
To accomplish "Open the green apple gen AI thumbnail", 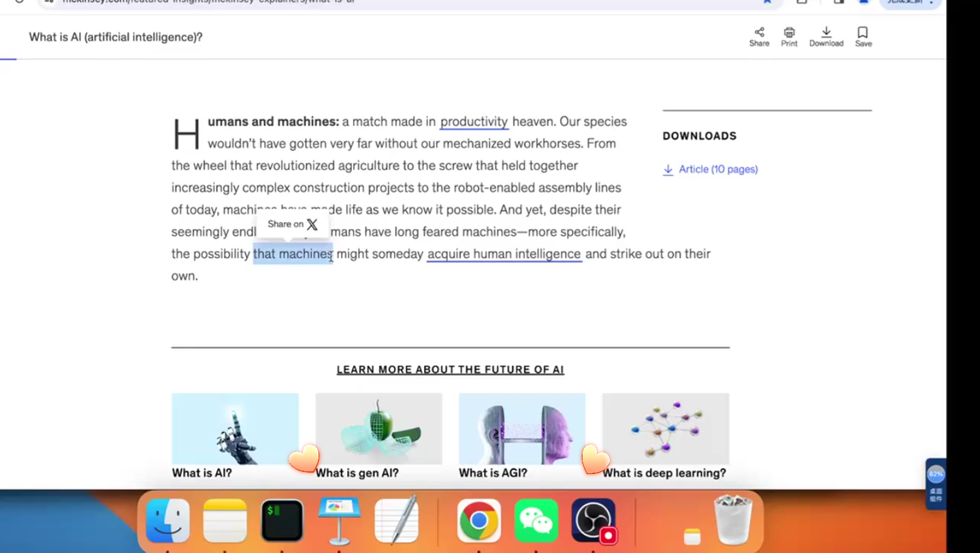I will (378, 428).
